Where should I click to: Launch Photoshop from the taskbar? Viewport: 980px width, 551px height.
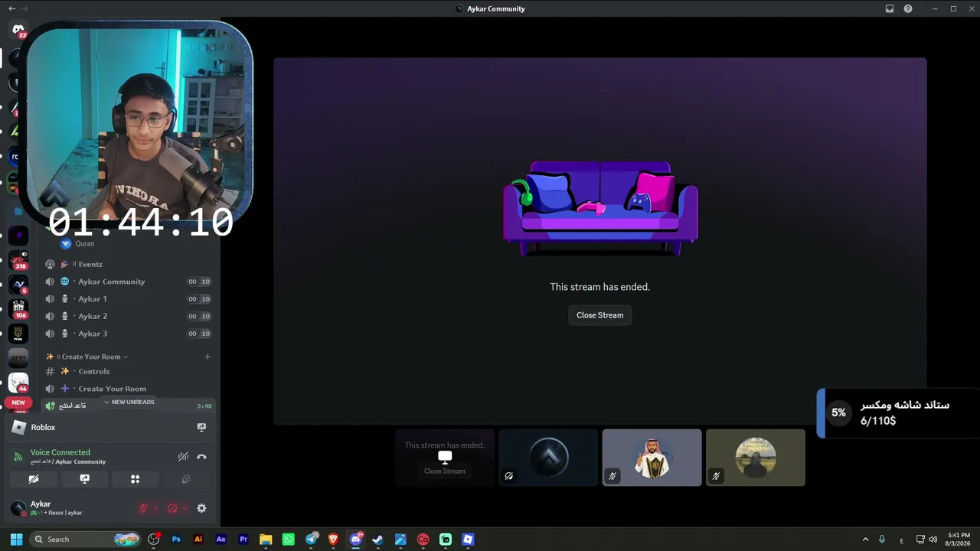point(176,540)
